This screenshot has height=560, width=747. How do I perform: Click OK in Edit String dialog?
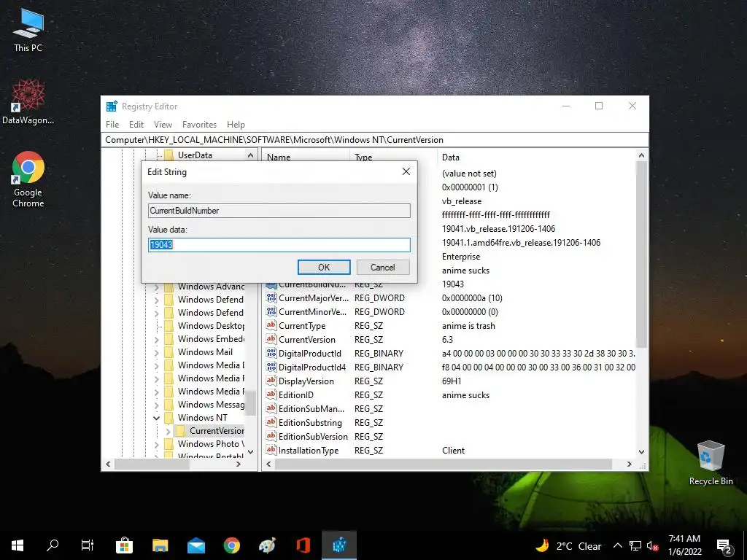point(324,267)
